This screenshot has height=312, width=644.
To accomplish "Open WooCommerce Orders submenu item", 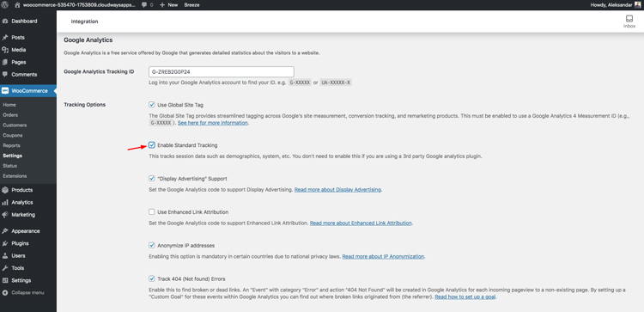I will tap(10, 115).
